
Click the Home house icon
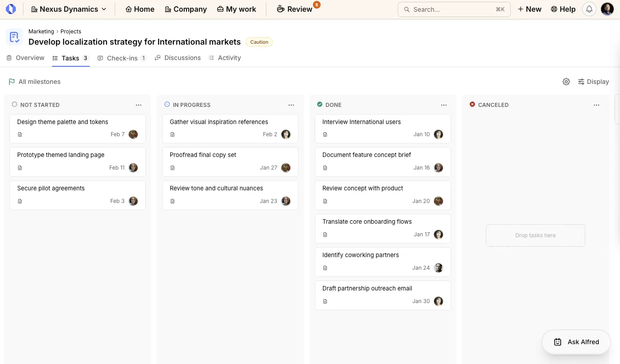(x=130, y=9)
